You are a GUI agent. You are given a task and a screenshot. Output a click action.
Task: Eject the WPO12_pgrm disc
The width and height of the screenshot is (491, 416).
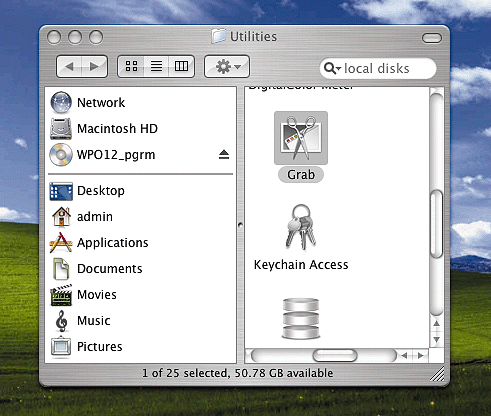pos(224,154)
